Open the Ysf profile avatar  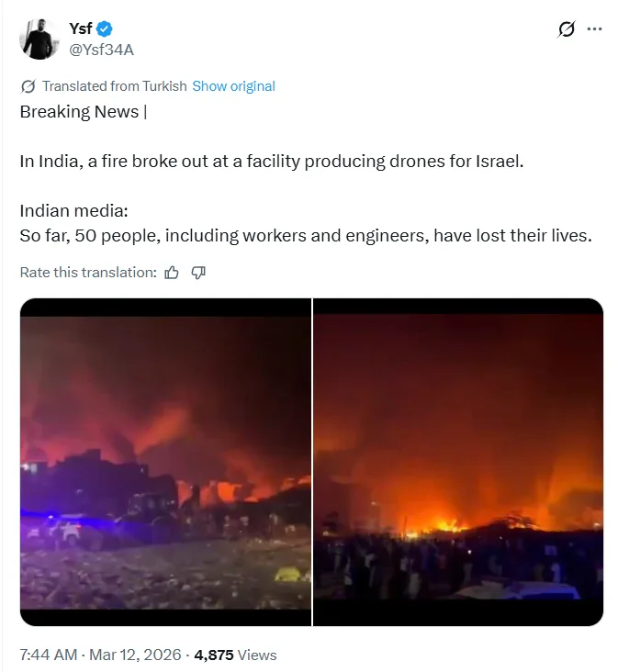point(39,39)
